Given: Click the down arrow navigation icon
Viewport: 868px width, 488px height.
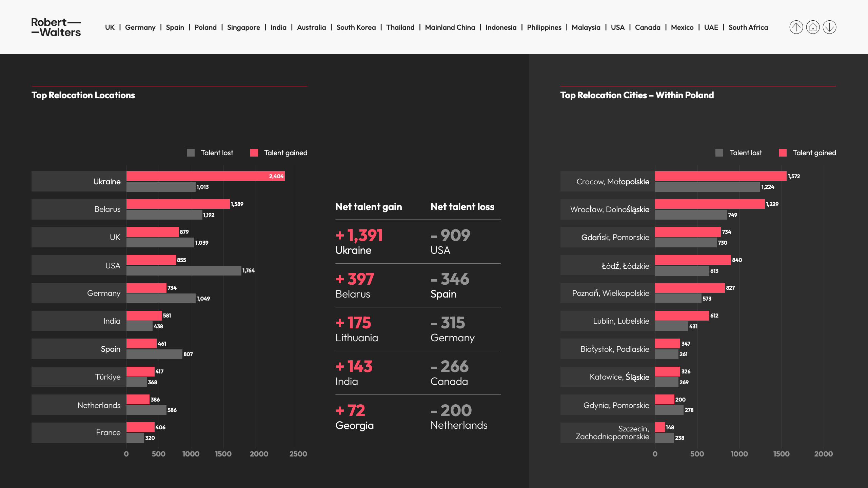Looking at the screenshot, I should [829, 27].
